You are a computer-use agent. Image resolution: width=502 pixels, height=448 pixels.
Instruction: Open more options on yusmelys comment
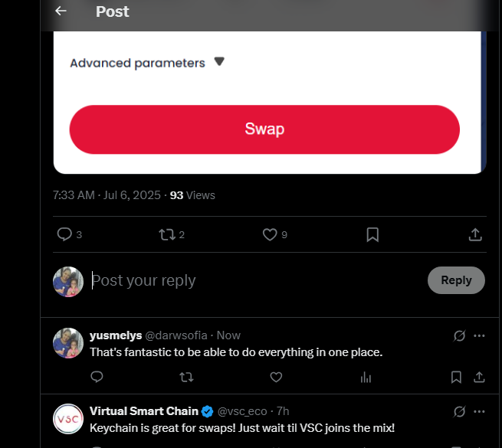[479, 335]
